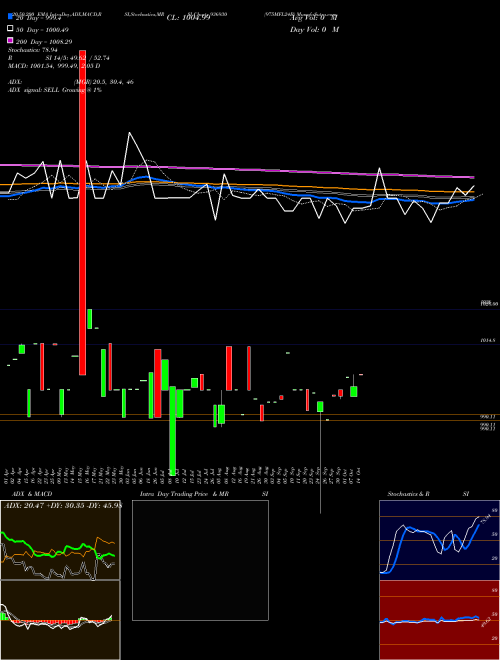Click the '50 Day = 1000.49' legend text

(x=42, y=30)
